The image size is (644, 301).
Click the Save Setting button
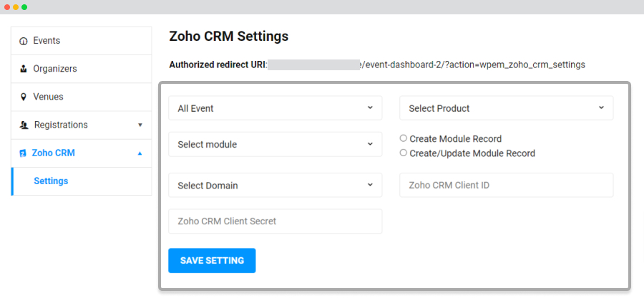click(x=212, y=260)
